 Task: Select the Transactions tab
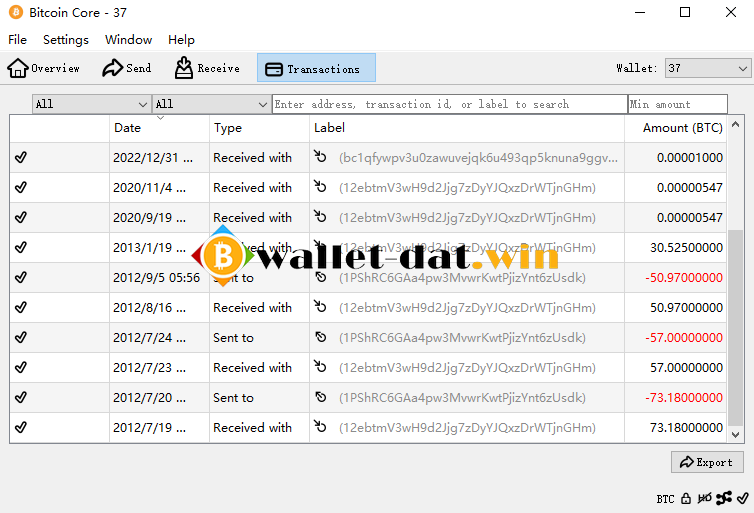316,68
